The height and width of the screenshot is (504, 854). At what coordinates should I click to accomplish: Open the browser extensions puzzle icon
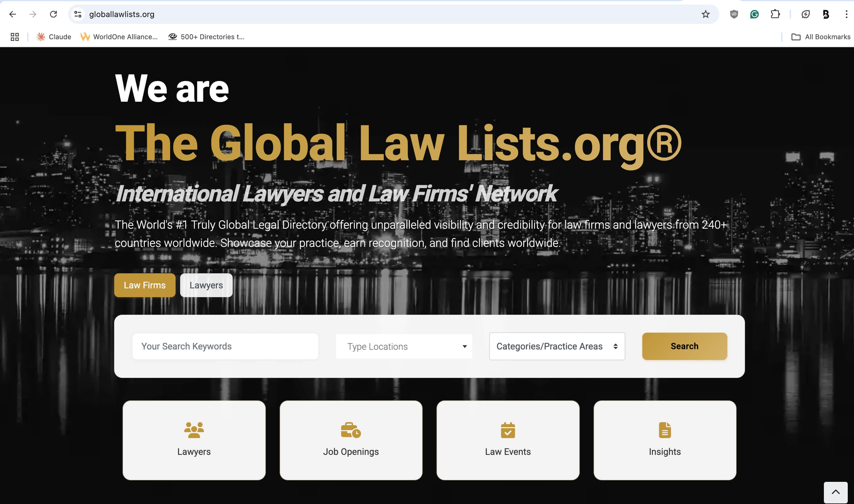[x=775, y=14]
